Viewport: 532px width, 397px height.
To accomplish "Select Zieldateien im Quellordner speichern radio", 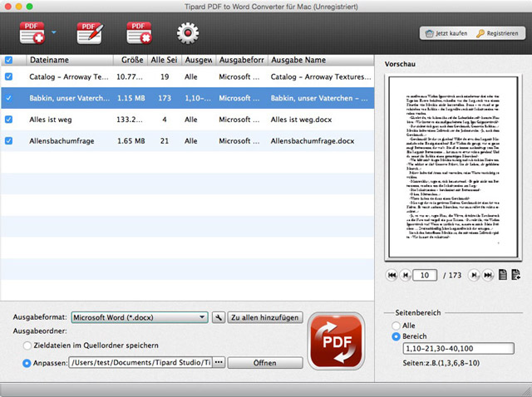I will click(27, 346).
